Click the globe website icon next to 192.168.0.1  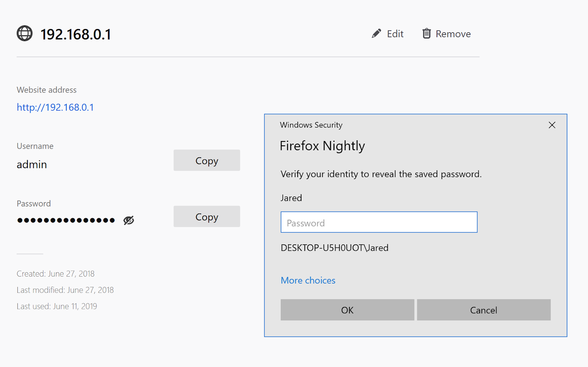[25, 33]
